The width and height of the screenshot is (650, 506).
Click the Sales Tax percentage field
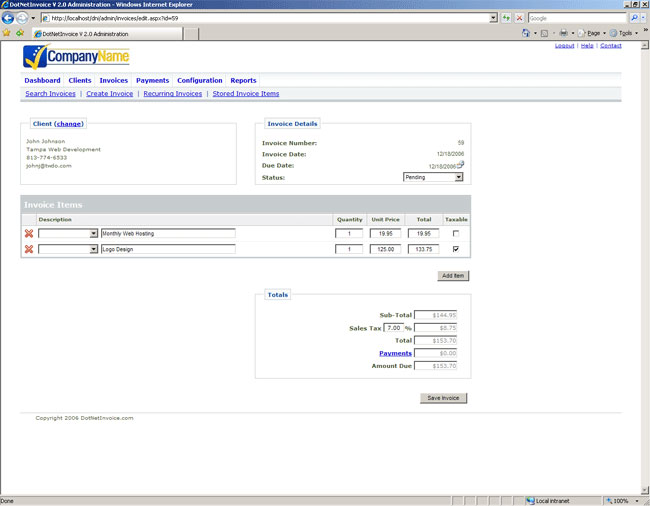point(393,328)
